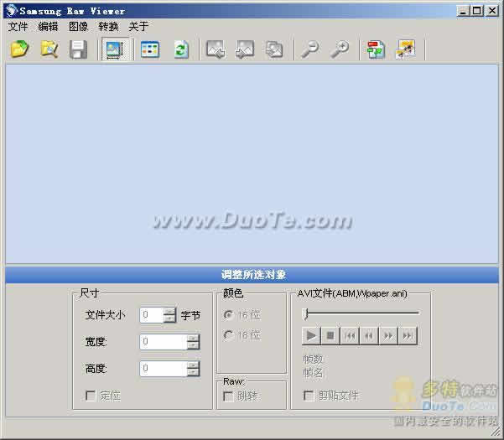Click the Samsung Raw Viewer title icon
Viewport: 504px width, 440px height.
(12, 11)
